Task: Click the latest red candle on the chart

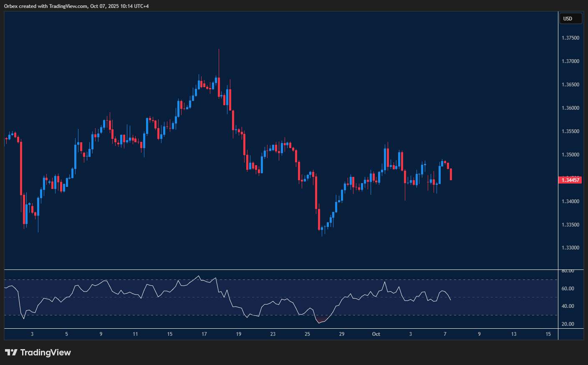Action: [x=451, y=174]
